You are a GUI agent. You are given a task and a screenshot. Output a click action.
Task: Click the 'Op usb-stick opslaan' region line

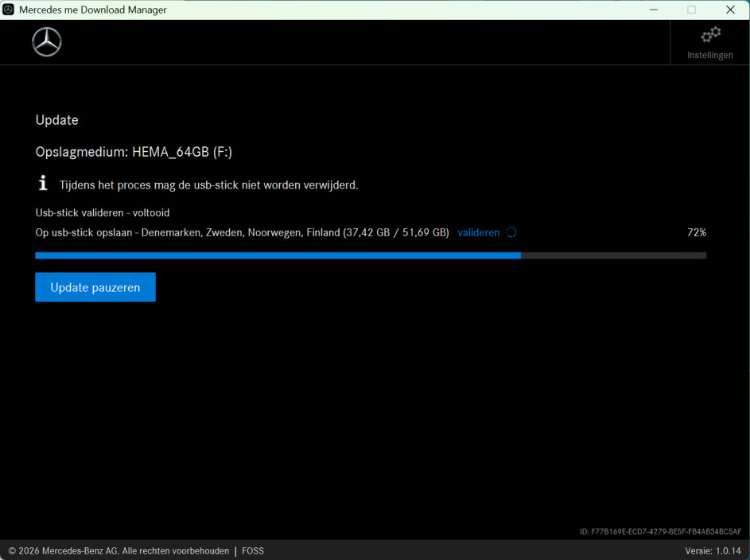point(242,233)
